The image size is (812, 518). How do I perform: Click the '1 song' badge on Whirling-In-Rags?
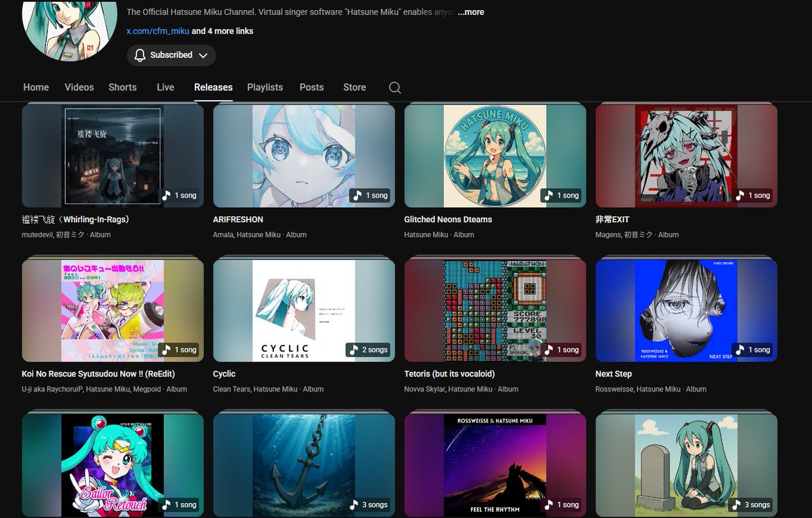point(179,195)
